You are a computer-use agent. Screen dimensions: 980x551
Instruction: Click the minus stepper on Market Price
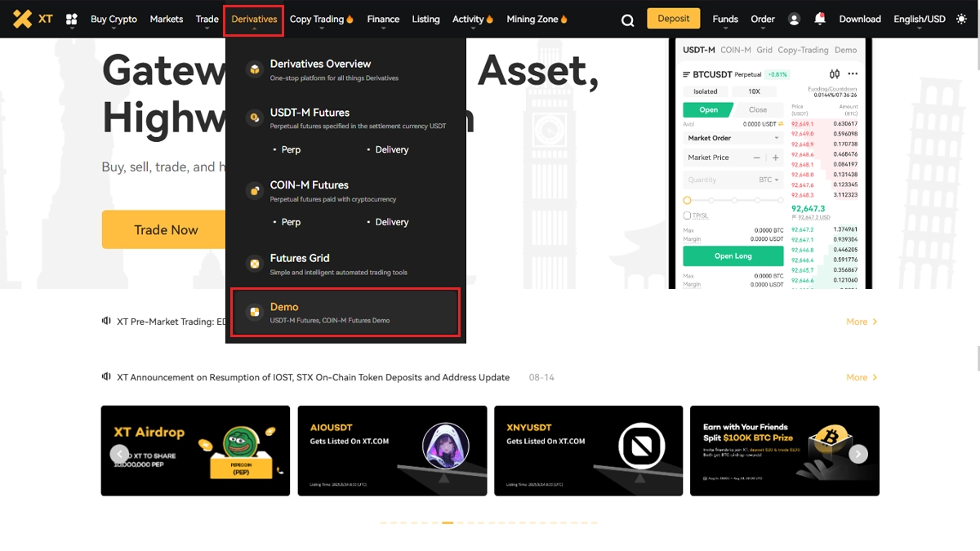tap(757, 158)
